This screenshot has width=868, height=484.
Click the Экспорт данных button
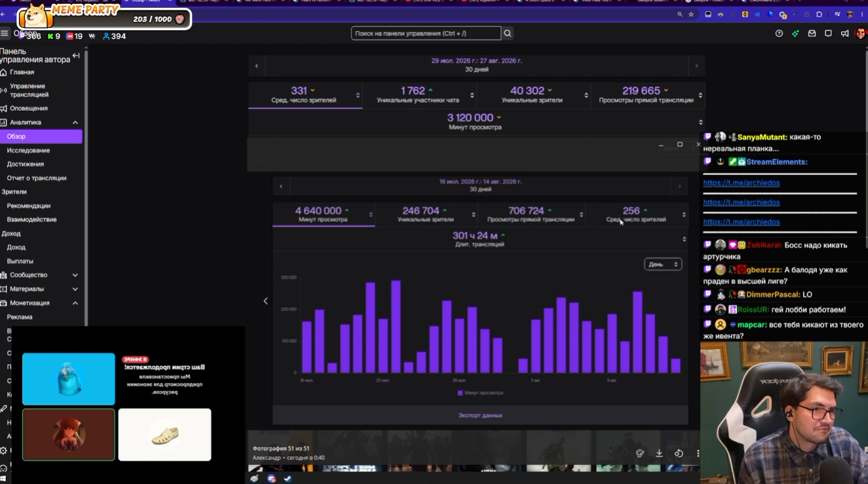point(481,415)
